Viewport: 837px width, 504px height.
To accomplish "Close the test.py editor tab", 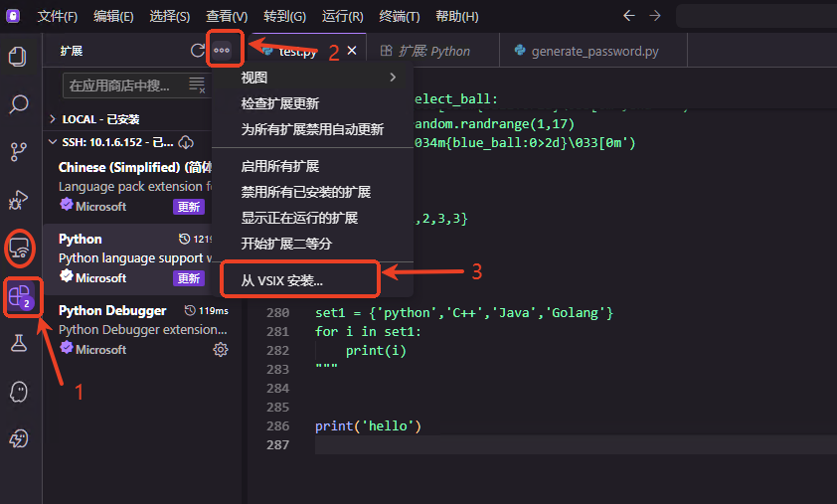I will pyautogui.click(x=352, y=50).
